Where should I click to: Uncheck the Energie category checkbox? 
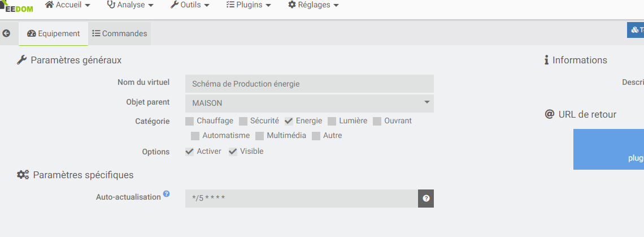tap(289, 121)
